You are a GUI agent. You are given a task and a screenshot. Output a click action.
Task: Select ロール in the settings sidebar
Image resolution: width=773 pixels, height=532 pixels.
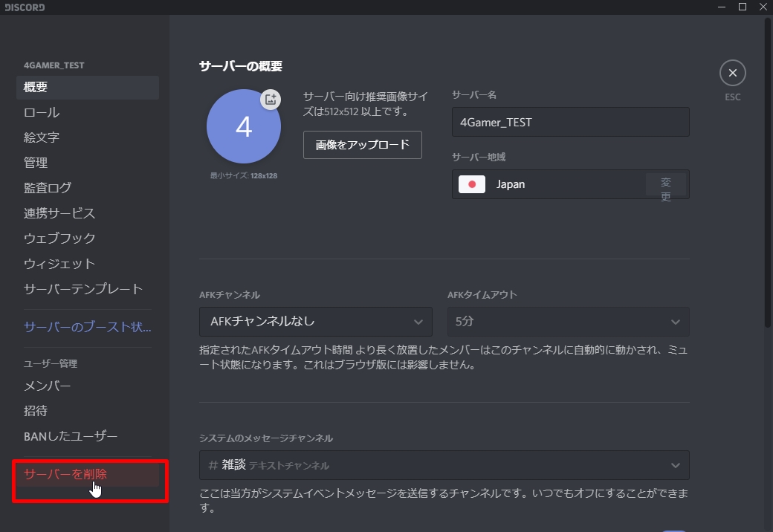coord(42,113)
